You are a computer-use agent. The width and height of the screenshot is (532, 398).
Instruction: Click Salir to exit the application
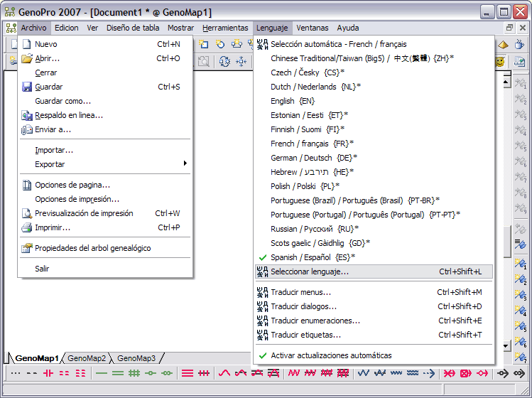point(42,269)
